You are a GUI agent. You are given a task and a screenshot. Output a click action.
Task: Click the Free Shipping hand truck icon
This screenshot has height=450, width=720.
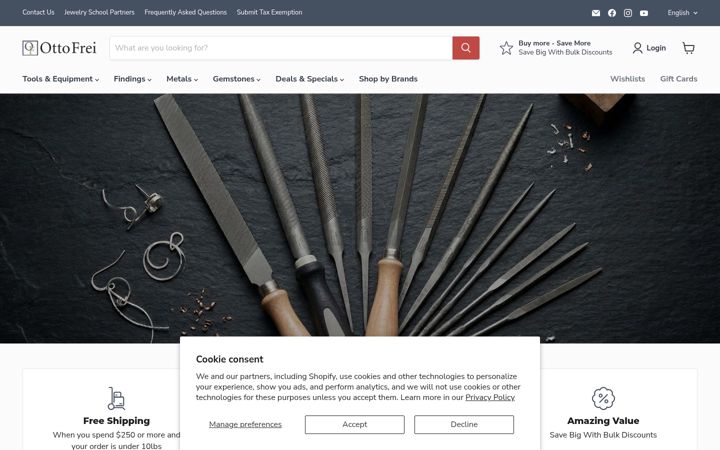[x=116, y=398]
